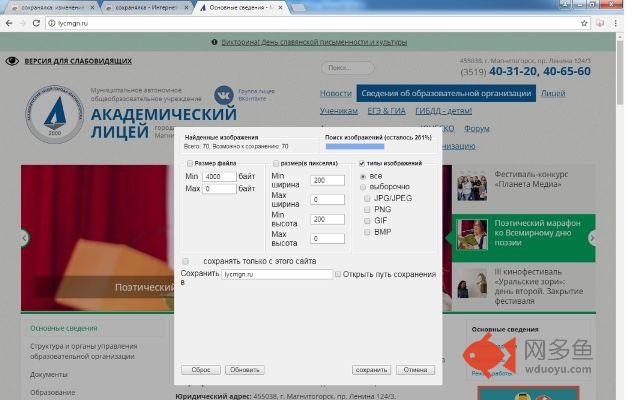Screen dimensions: 640x400
Task: Click the 'Отмена' button
Action: (416, 370)
